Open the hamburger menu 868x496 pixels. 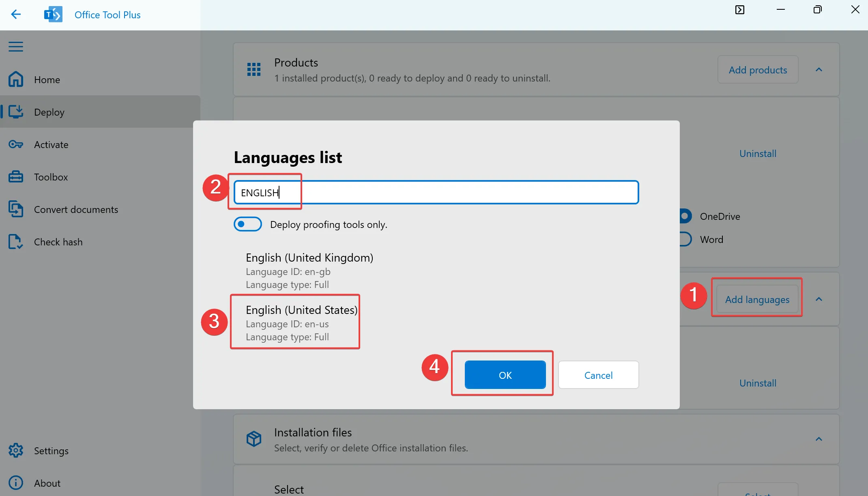[15, 47]
